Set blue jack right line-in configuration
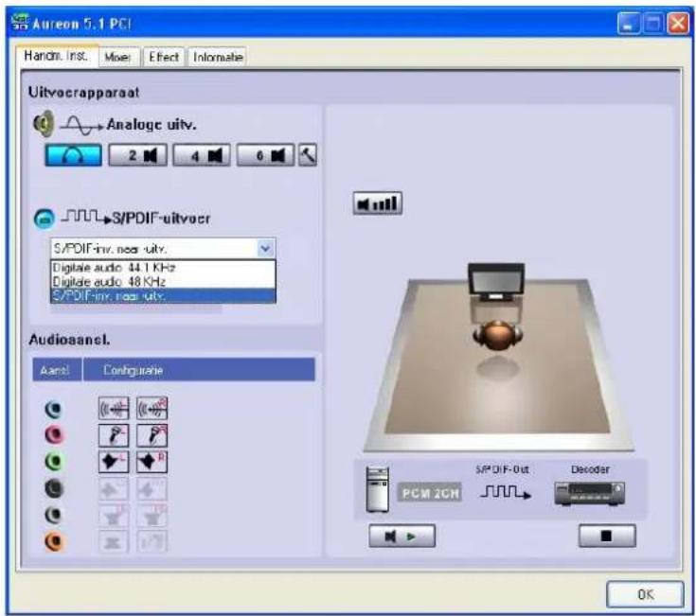The width and height of the screenshot is (696, 616). coord(152,409)
